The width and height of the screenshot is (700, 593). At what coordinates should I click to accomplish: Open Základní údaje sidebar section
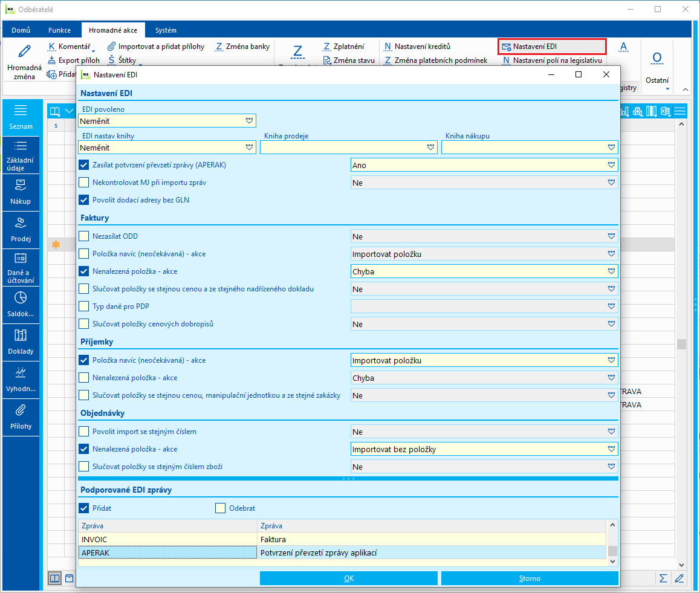[x=21, y=155]
